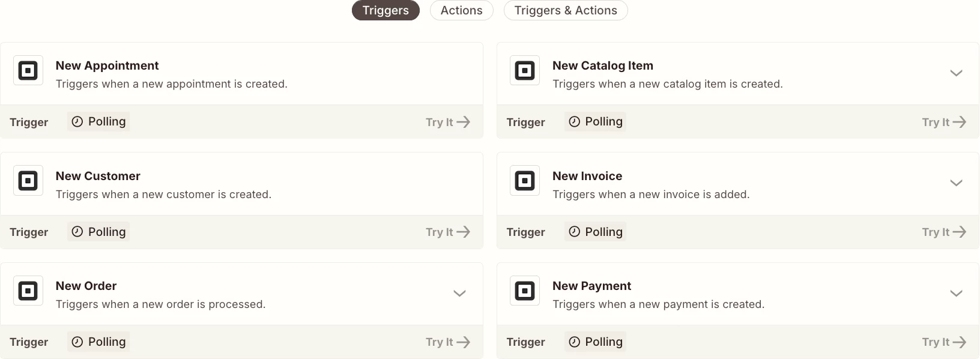Click Polling badge under New Order

(98, 342)
